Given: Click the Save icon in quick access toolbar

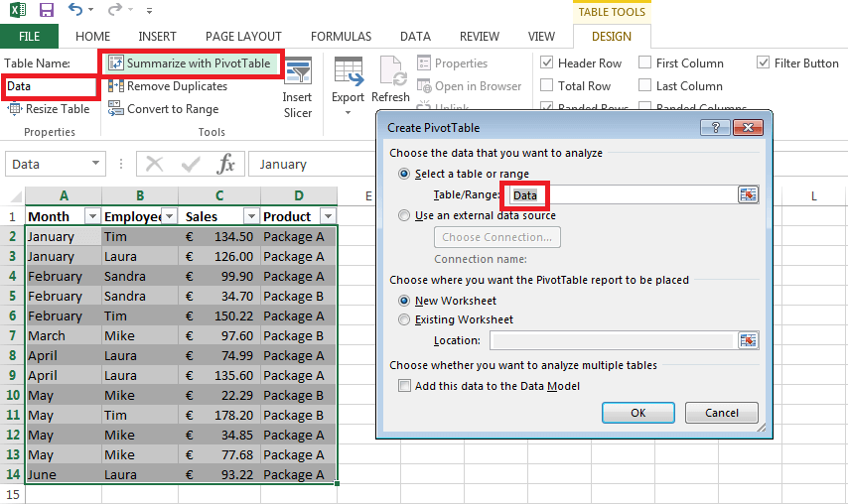Looking at the screenshot, I should pyautogui.click(x=47, y=10).
